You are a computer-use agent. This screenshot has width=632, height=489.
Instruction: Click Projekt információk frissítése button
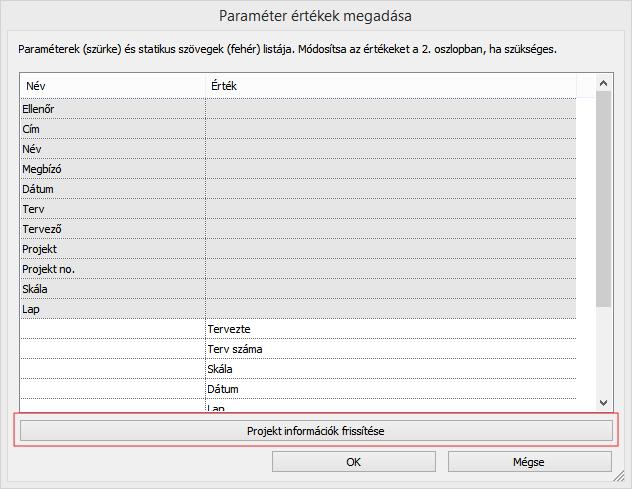click(316, 431)
